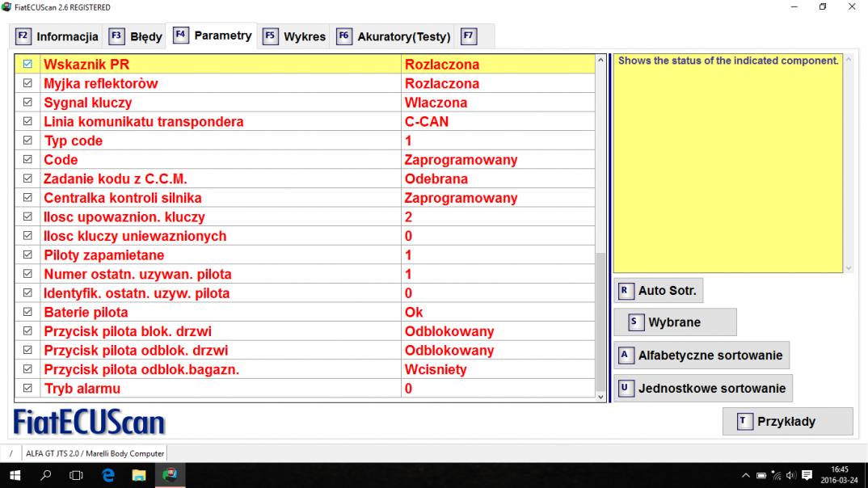Open the network tray icon
Image resolution: width=868 pixels, height=488 pixels.
point(776,475)
